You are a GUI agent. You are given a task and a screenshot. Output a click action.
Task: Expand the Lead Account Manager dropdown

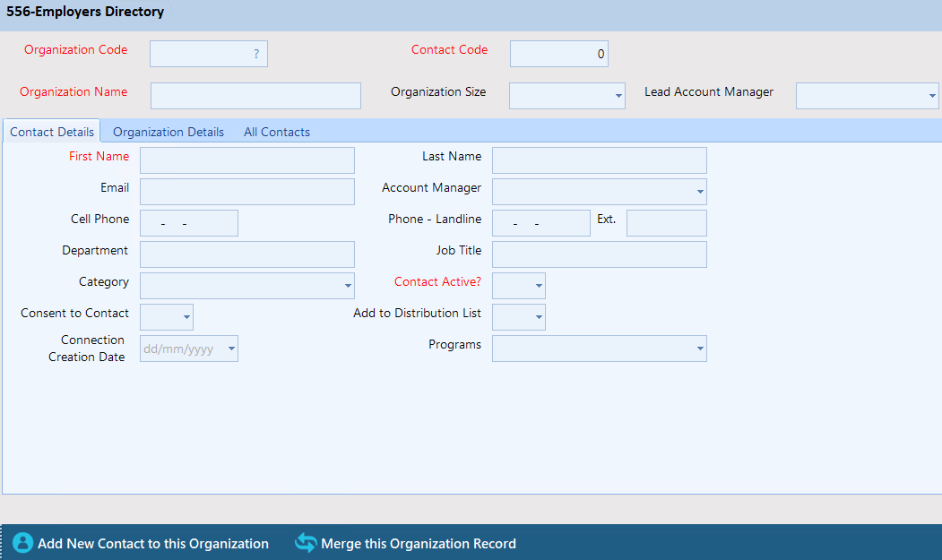pos(931,96)
